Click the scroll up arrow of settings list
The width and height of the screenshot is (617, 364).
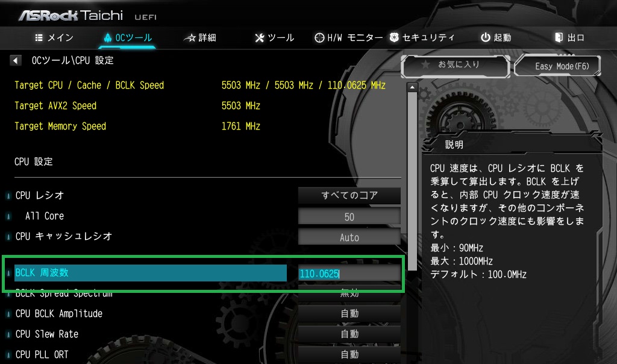tap(412, 87)
